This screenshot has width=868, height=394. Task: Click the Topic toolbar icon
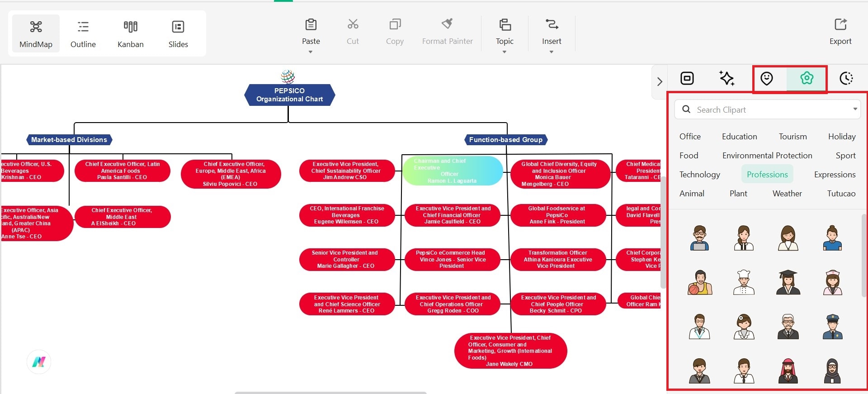click(505, 24)
